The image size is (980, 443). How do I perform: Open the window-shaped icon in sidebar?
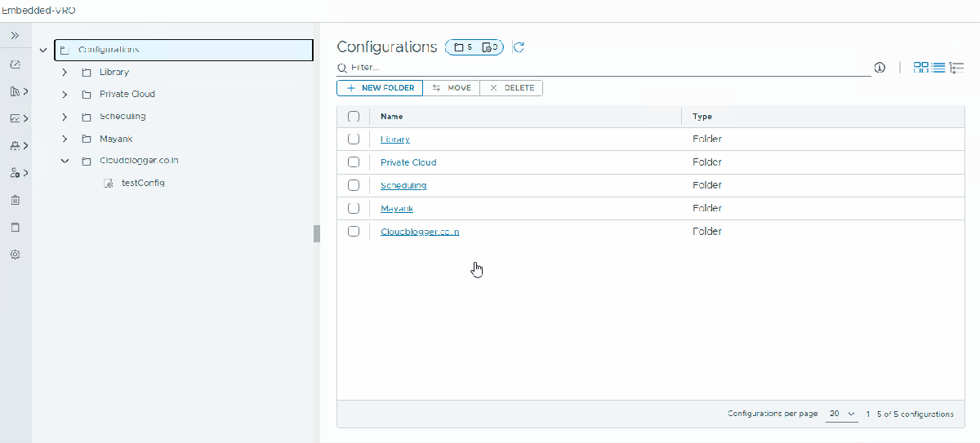coord(15,227)
